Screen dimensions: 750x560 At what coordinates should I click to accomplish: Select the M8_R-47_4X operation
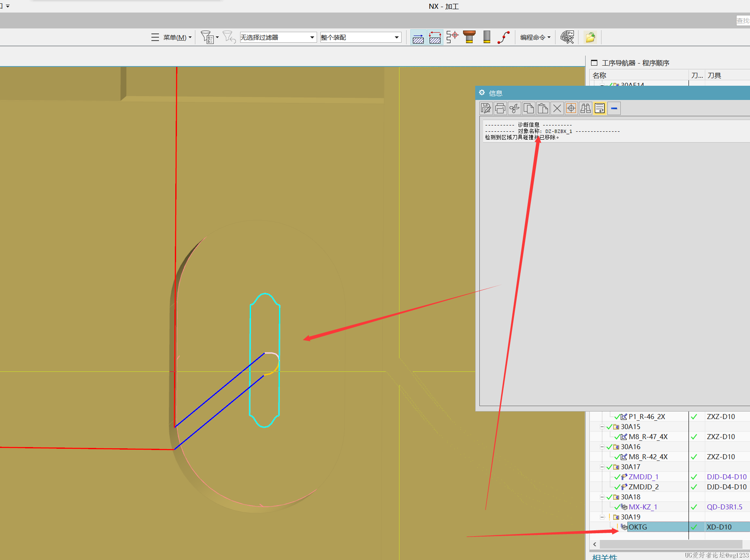[648, 437]
